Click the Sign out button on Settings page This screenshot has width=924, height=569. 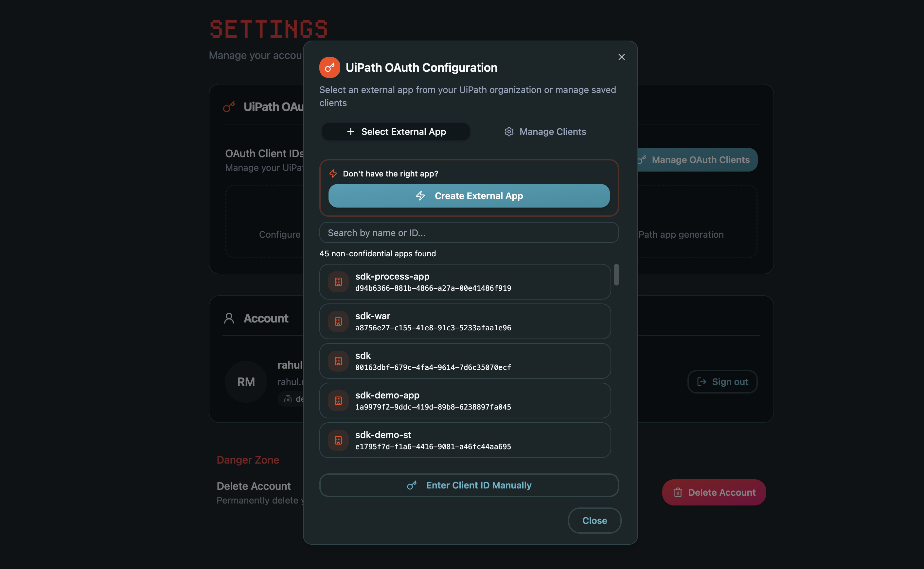click(x=722, y=382)
